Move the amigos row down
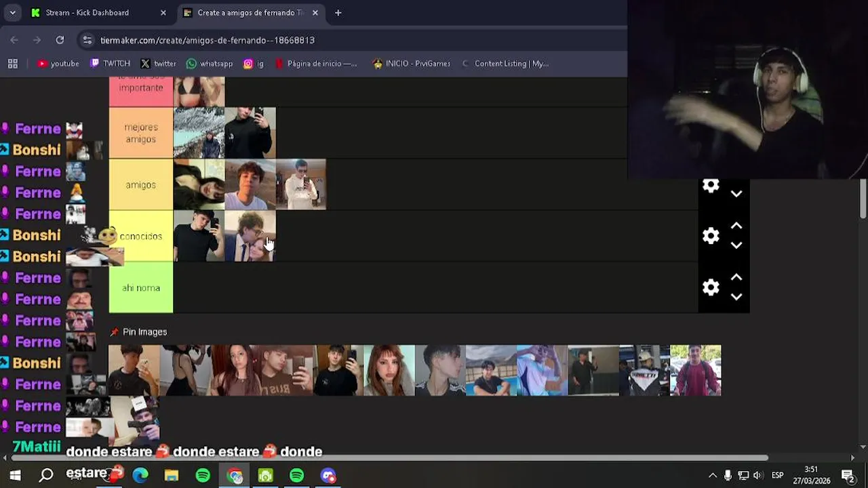The image size is (868, 488). coord(736,194)
